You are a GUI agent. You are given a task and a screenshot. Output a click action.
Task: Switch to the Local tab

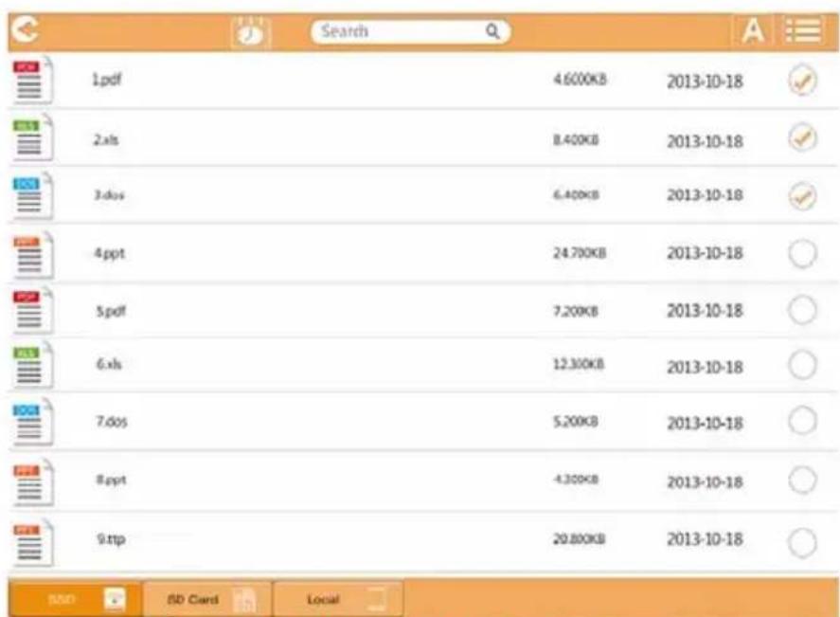coord(339,599)
